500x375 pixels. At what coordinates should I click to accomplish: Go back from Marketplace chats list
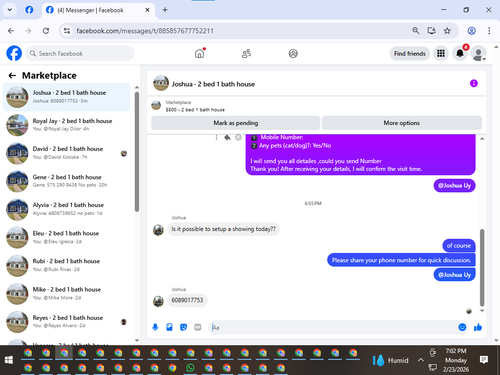(x=12, y=76)
